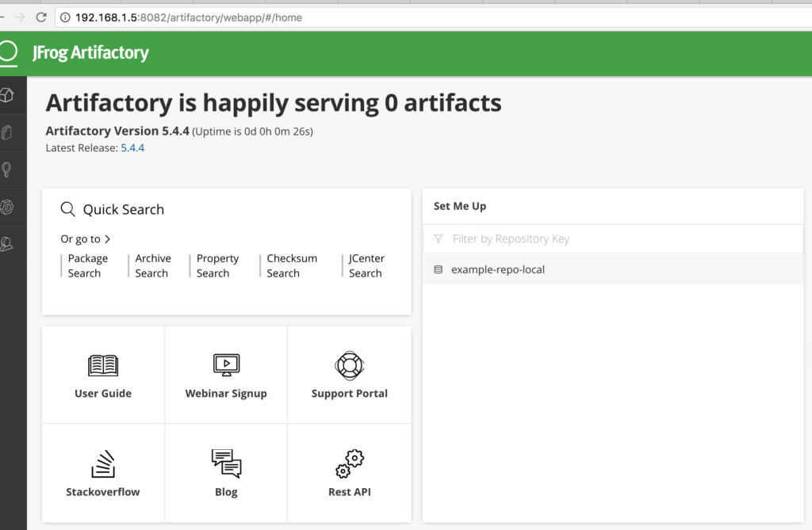Open the User Guide book icon
The height and width of the screenshot is (530, 812).
103,365
